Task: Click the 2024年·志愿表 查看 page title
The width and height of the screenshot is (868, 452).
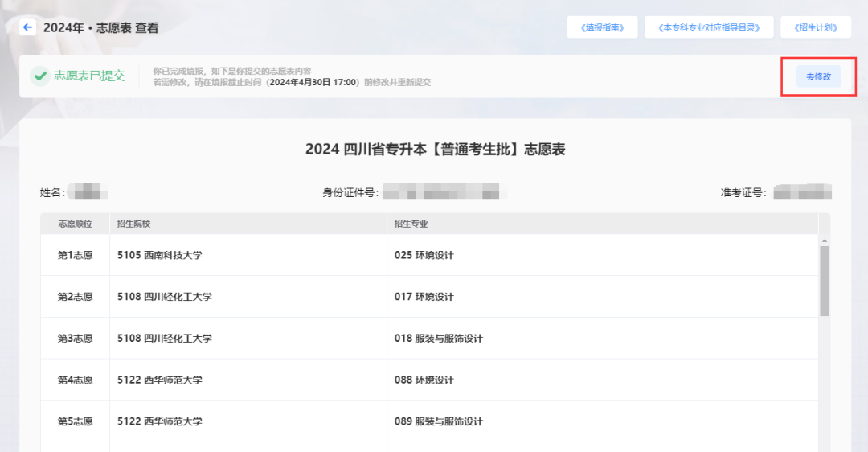Action: tap(100, 27)
